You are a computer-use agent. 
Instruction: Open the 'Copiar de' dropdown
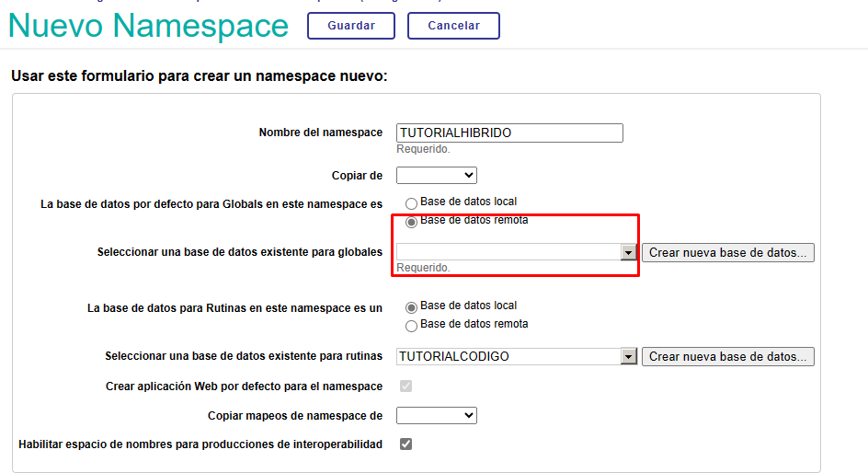[x=436, y=175]
